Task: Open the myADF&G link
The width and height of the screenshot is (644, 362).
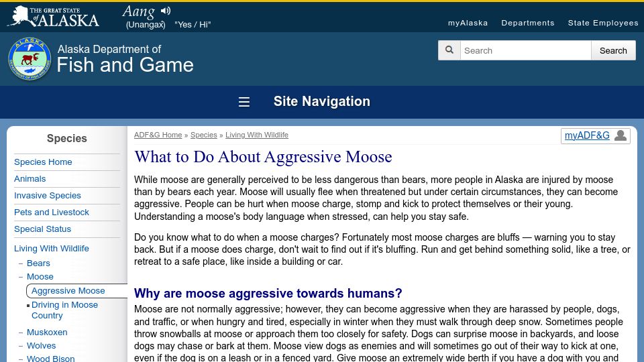Action: point(587,135)
